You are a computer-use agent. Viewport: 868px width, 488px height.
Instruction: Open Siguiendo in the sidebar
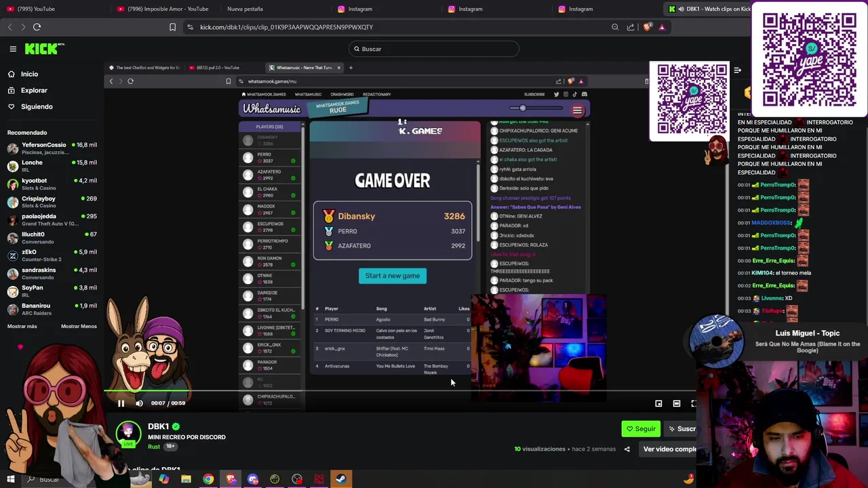pos(37,106)
